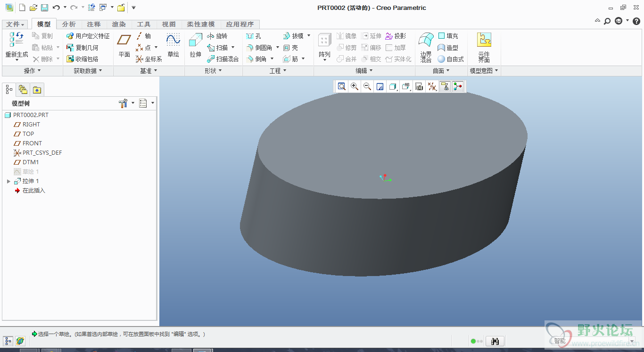The height and width of the screenshot is (352, 644).
Task: Open the search magnifier in title area
Action: pyautogui.click(x=607, y=21)
